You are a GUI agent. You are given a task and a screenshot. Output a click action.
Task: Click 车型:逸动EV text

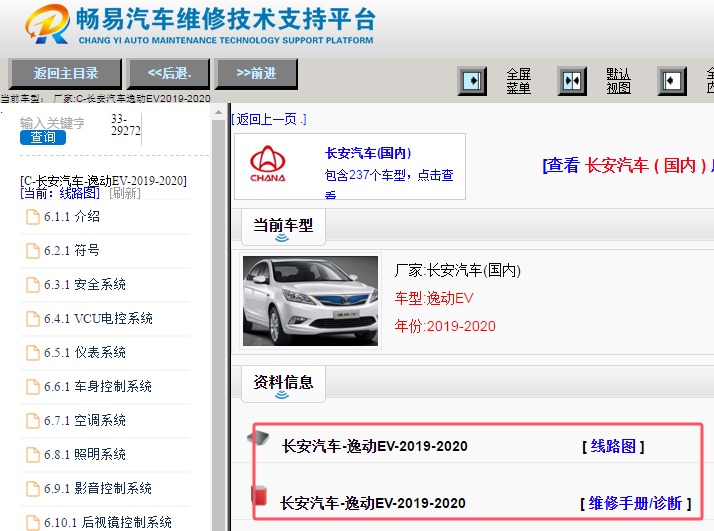(434, 299)
